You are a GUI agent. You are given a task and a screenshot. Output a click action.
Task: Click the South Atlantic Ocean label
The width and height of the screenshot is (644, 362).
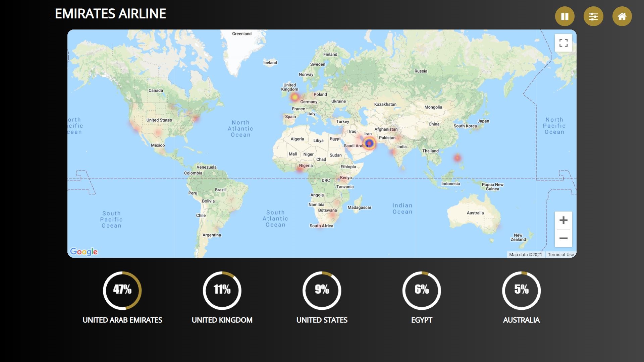coord(275,219)
